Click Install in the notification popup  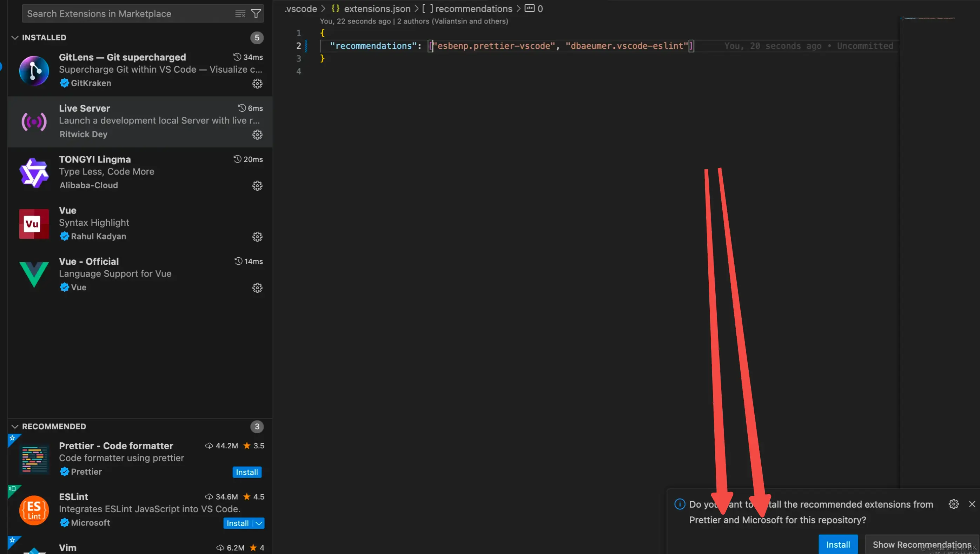point(838,545)
